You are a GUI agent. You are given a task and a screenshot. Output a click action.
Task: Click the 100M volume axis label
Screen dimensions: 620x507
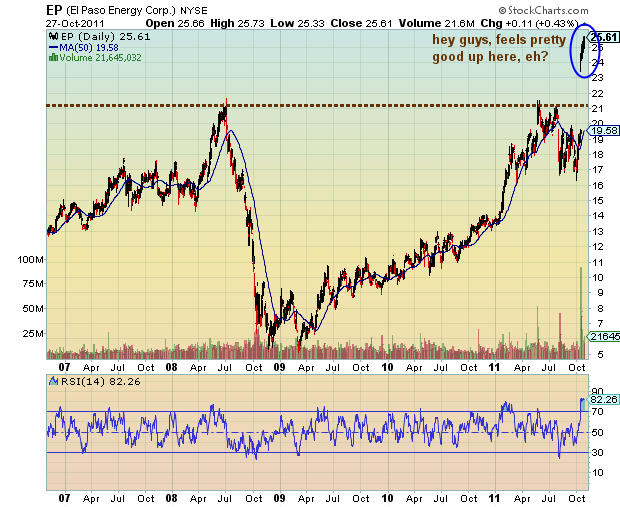point(30,260)
